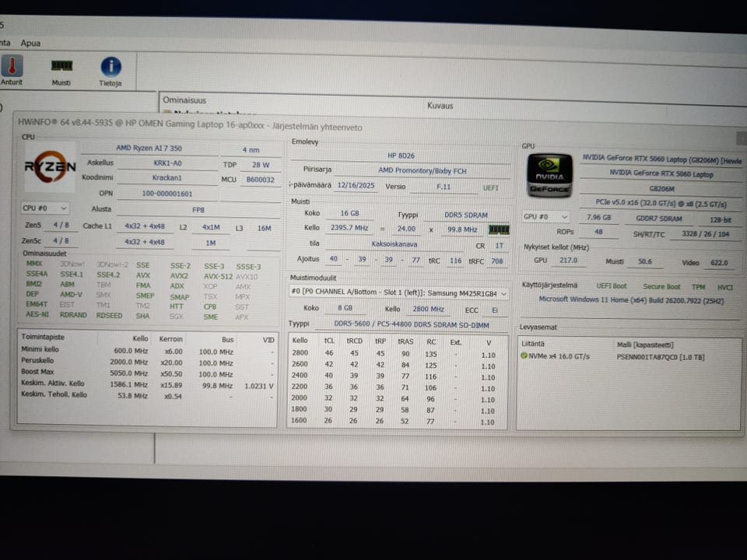Open the Muisti memory chip icon
The height and width of the screenshot is (560, 747).
(61, 65)
